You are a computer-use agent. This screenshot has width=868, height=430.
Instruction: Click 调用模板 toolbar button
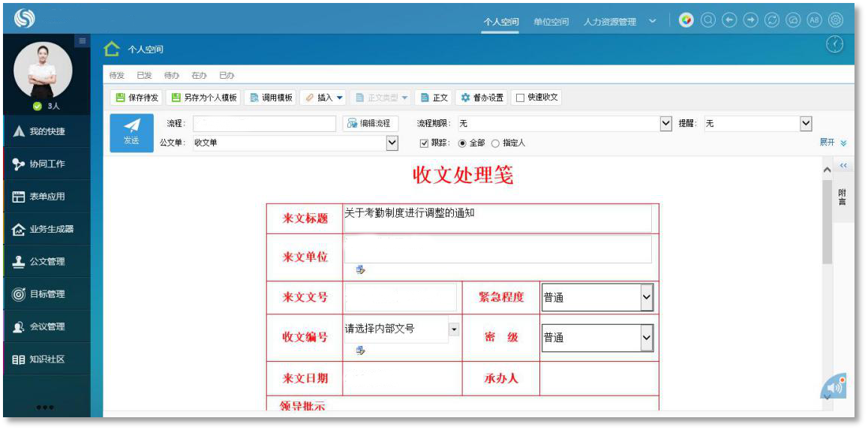[x=271, y=98]
